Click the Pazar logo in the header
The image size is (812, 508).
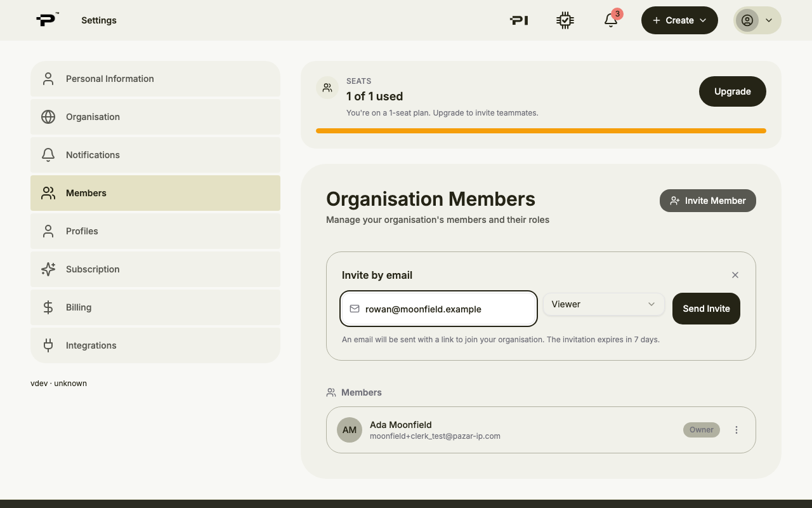47,20
